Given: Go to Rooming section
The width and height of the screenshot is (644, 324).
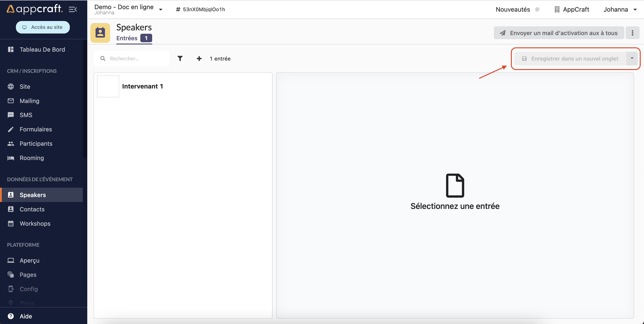Looking at the screenshot, I should 32,158.
